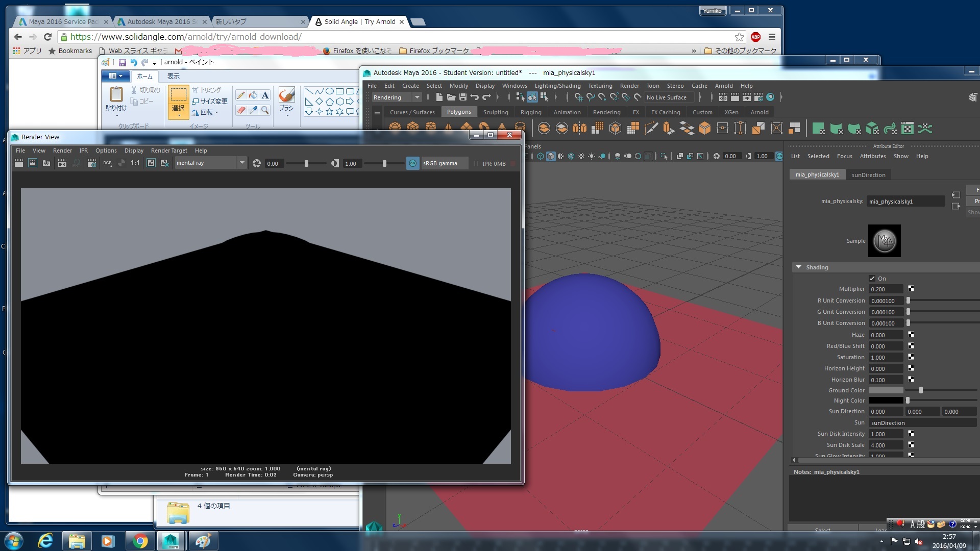Open Hypershade icon in Maya status line
980x551 pixels.
coord(770,97)
